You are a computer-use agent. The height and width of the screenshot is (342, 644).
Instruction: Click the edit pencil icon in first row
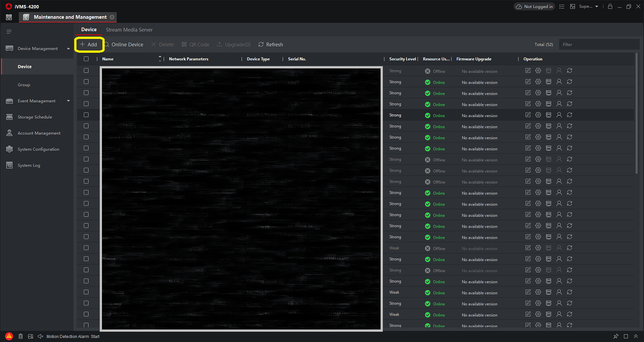coord(528,71)
